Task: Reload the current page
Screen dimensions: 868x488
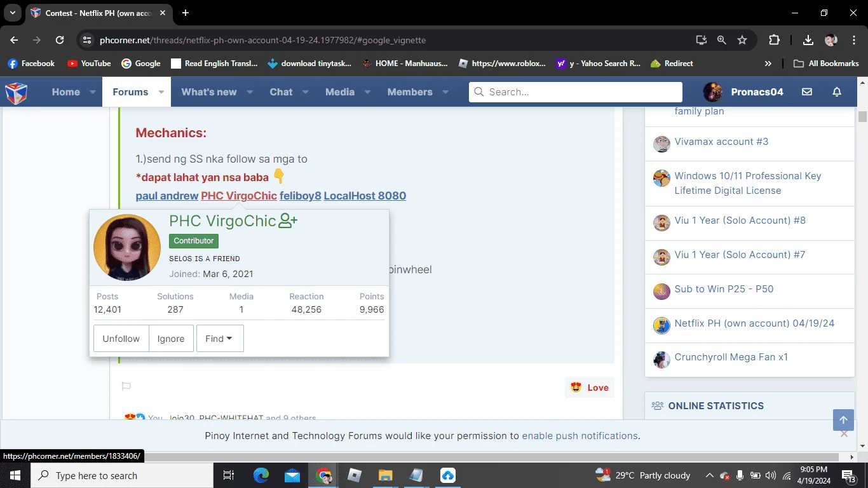Action: 60,40
